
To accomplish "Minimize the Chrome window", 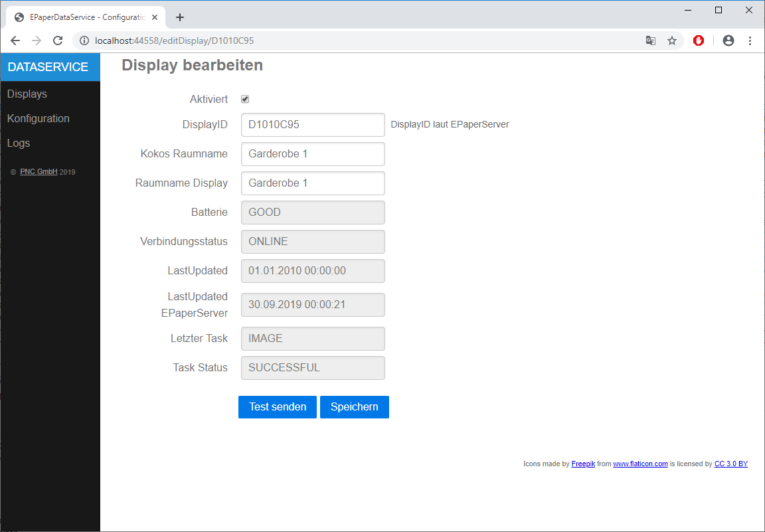I will pos(688,10).
